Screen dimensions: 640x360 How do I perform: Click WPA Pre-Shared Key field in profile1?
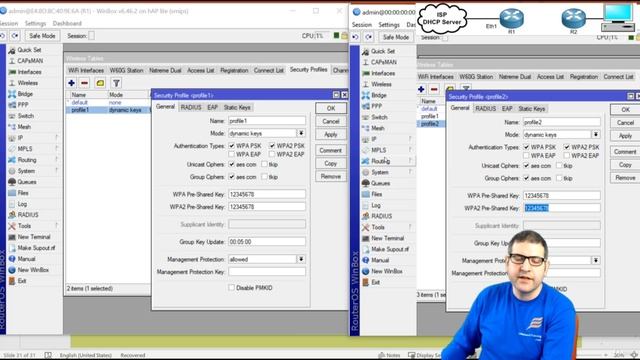pyautogui.click(x=267, y=194)
